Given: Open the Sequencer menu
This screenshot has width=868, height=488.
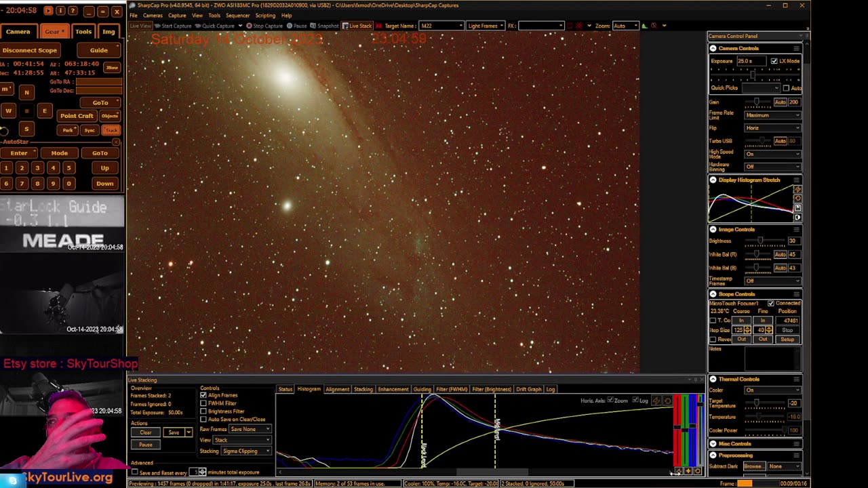Looking at the screenshot, I should [237, 16].
